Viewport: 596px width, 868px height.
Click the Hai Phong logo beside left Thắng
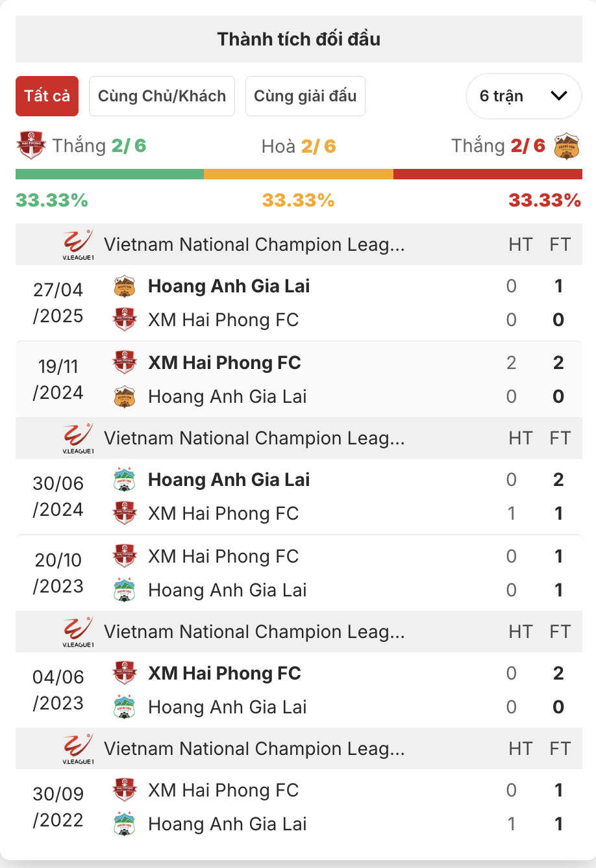(x=31, y=146)
